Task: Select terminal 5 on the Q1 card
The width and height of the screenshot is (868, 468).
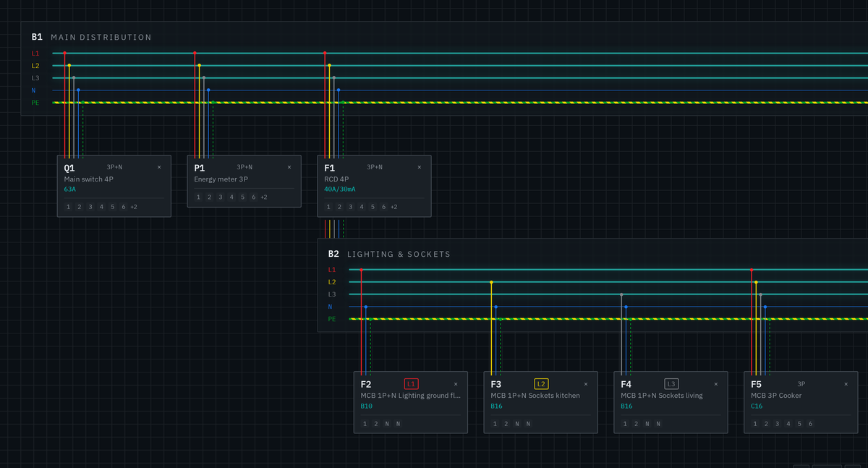Action: click(x=113, y=207)
